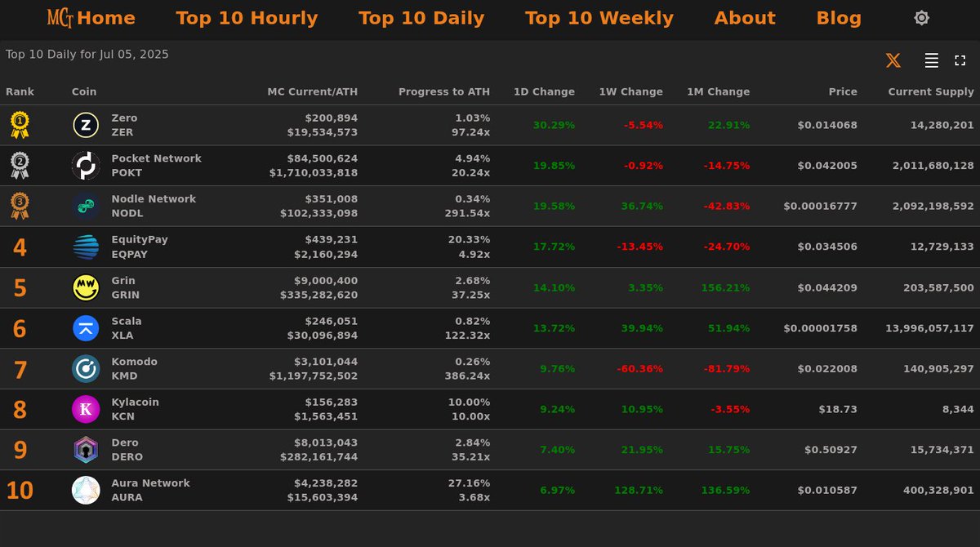
Task: Click the Aura Network coin logo
Action: pos(86,490)
